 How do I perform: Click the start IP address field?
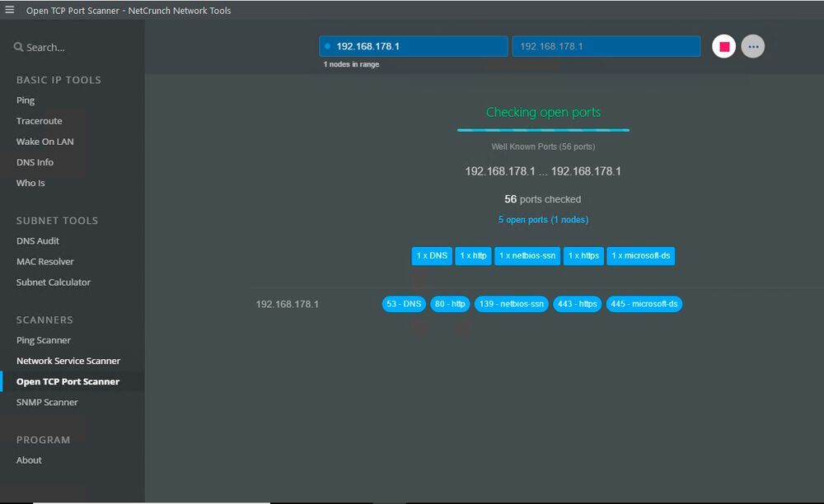click(x=414, y=47)
